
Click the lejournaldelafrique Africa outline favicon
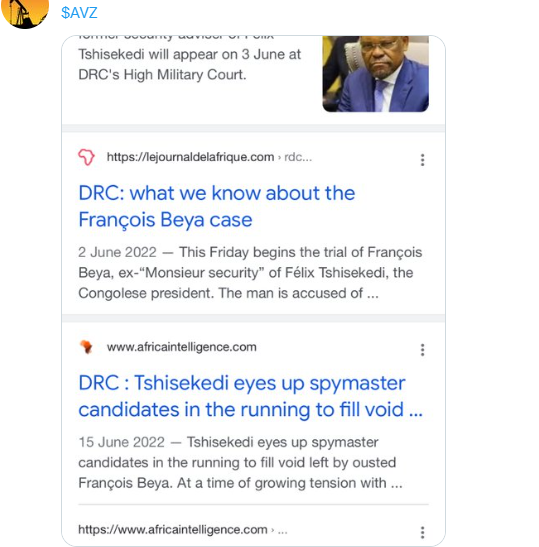pyautogui.click(x=86, y=157)
